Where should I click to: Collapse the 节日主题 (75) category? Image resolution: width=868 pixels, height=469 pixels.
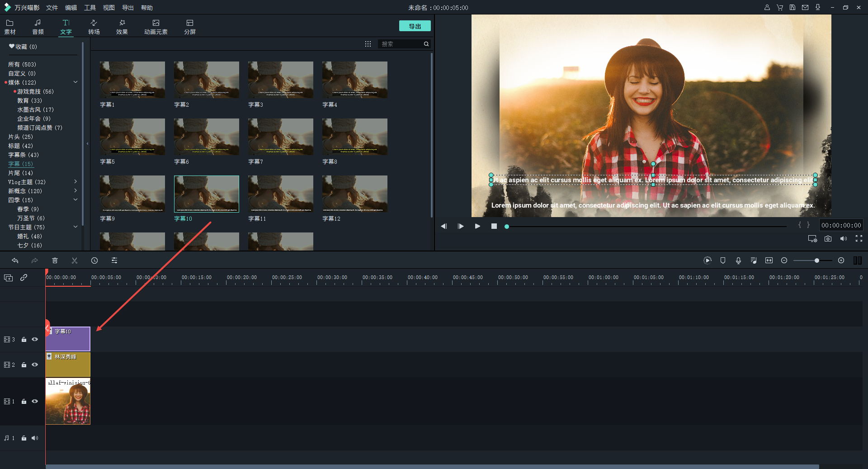(x=75, y=227)
